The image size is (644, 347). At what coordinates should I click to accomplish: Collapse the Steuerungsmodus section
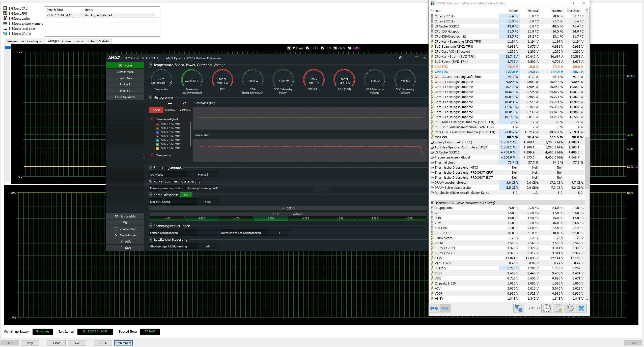coord(151,168)
